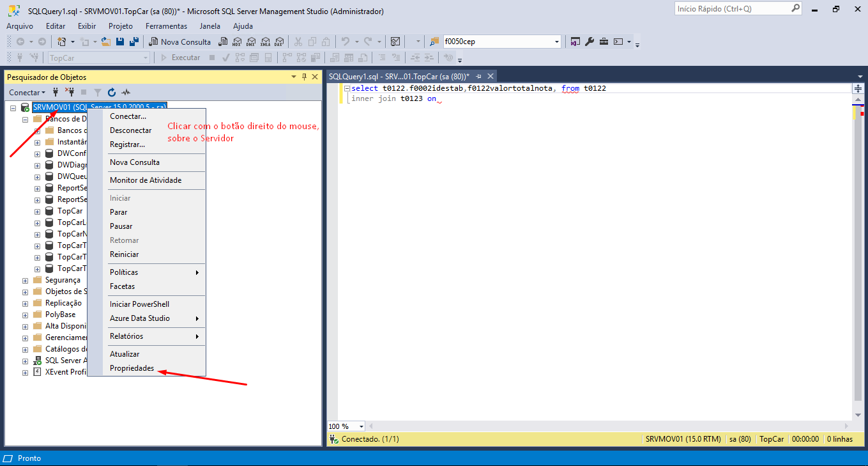This screenshot has height=466, width=868.
Task: Open the window position dropdown of Pesquisador de Objetos
Action: point(294,77)
